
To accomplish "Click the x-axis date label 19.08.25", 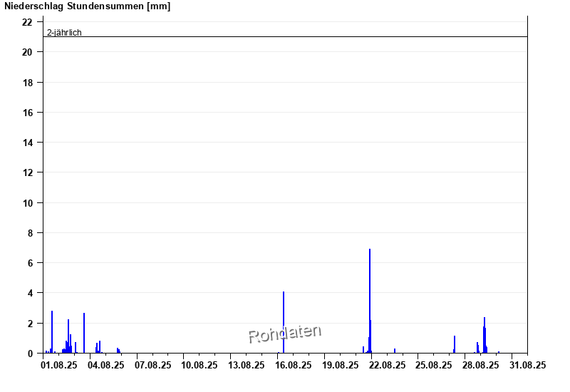I will (341, 365).
